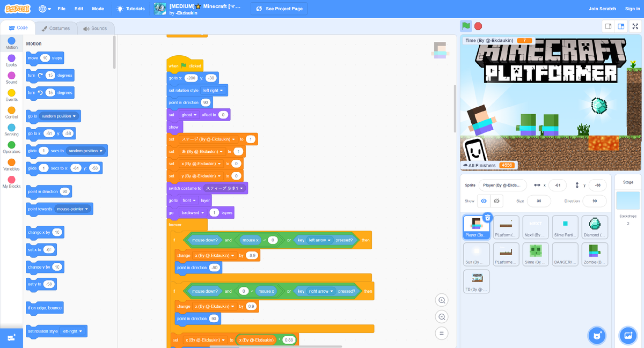The width and height of the screenshot is (644, 348).
Task: Zoom in the code workspace
Action: pyautogui.click(x=442, y=300)
